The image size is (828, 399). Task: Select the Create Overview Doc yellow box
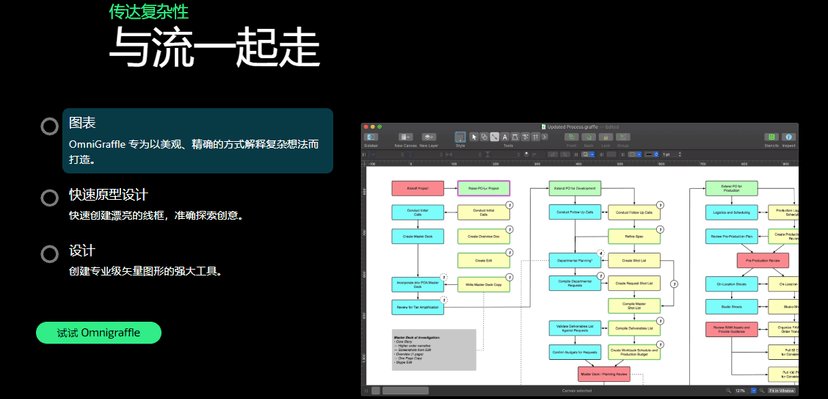point(483,236)
